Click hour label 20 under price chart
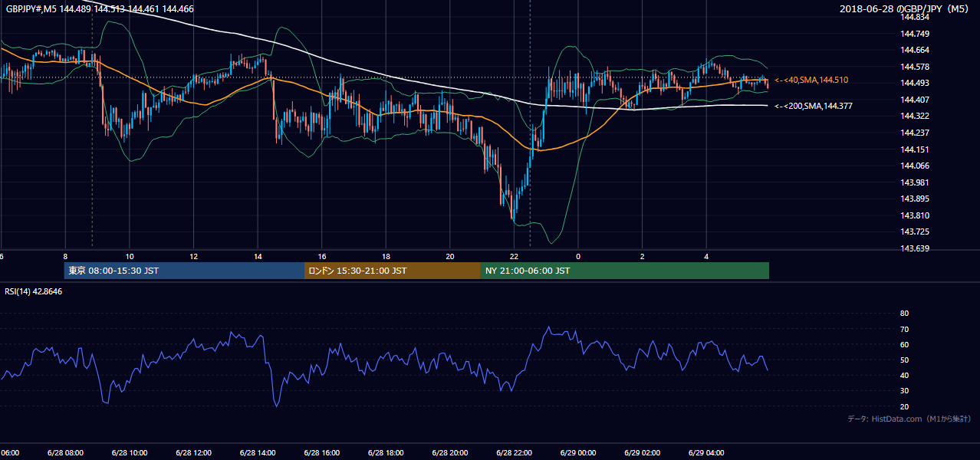This screenshot has width=980, height=460. click(x=450, y=257)
